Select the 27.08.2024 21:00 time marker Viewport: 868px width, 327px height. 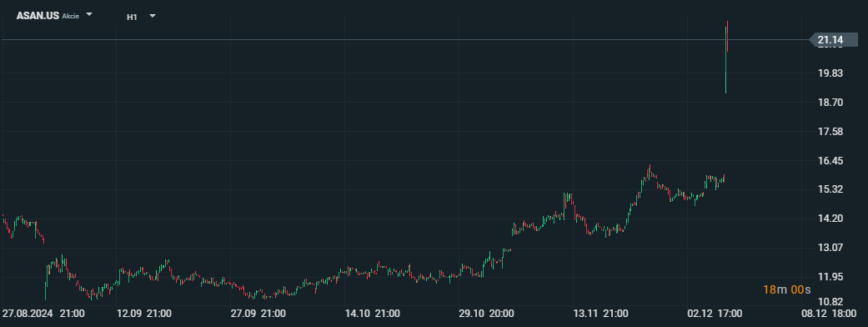[43, 314]
